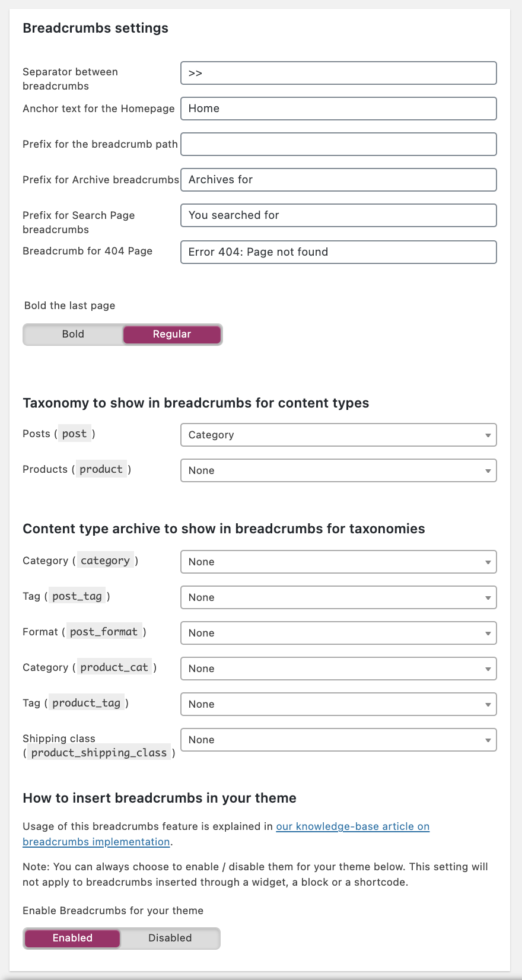The image size is (522, 980).
Task: Open the Posts taxonomy dropdown
Action: (338, 435)
